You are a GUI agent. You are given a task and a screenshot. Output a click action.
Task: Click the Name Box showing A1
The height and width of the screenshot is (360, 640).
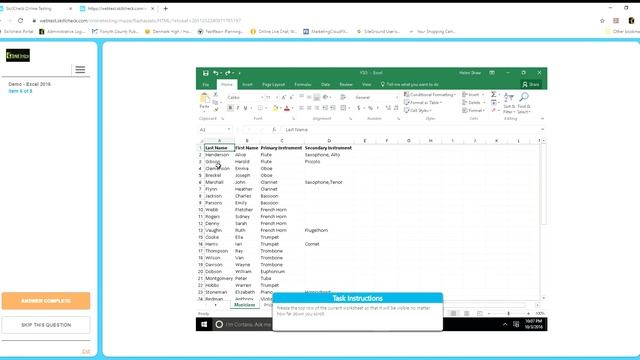pyautogui.click(x=215, y=130)
